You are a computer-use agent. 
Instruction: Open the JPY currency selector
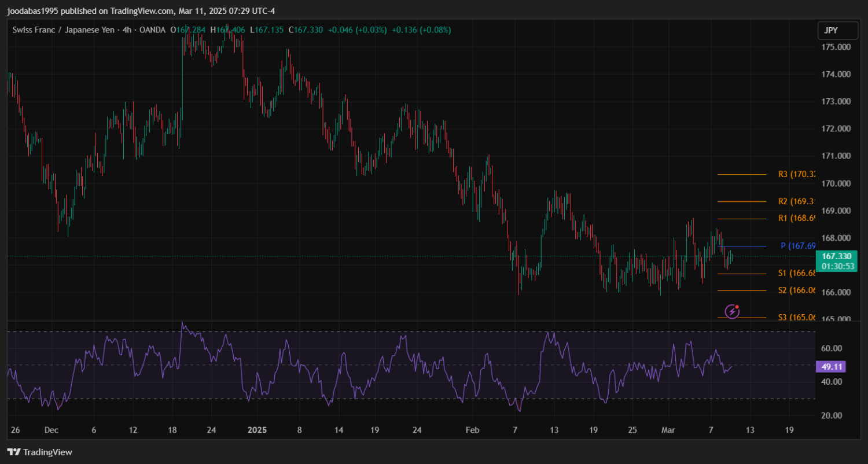(x=831, y=31)
